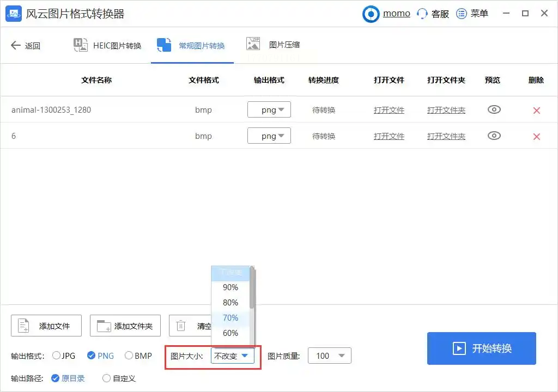
Task: Toggle the 图片大小 不改变 dropdown
Action: [232, 356]
